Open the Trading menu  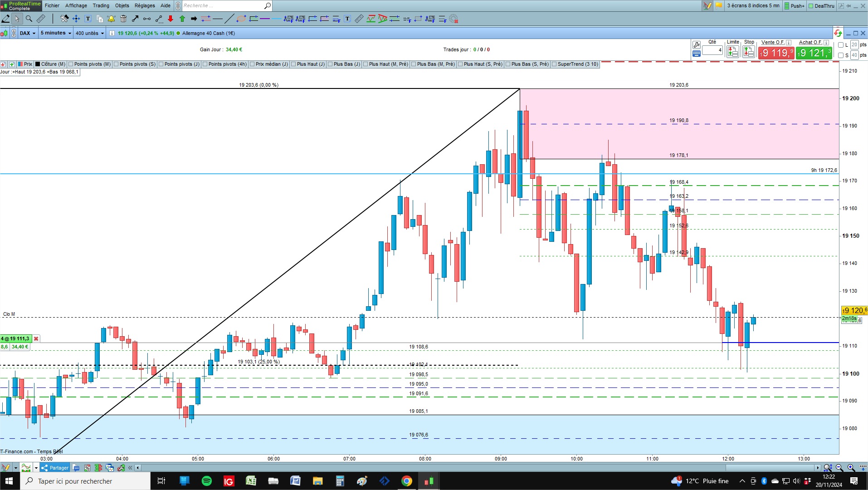click(x=101, y=6)
